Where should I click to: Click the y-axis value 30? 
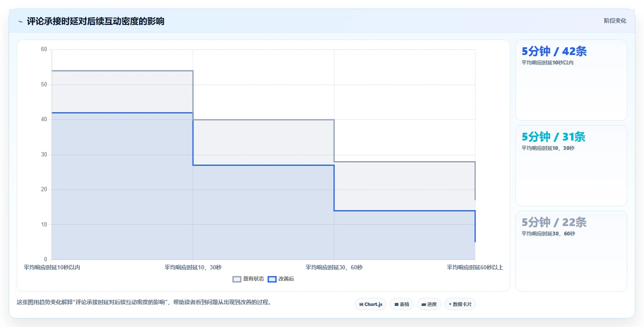point(44,155)
